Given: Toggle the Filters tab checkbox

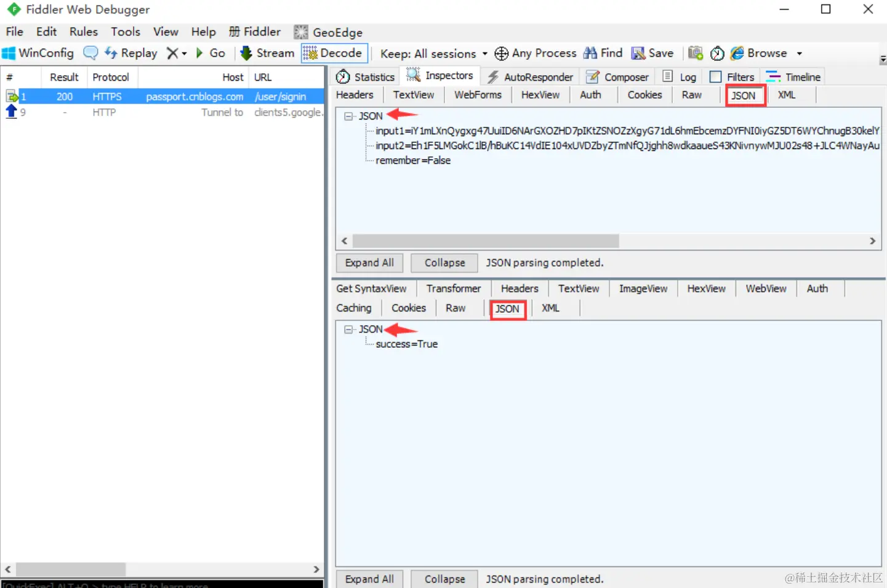Looking at the screenshot, I should click(x=715, y=77).
